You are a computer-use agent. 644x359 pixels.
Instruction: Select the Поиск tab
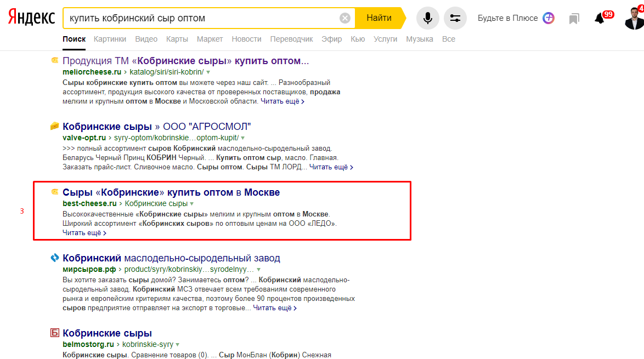74,39
